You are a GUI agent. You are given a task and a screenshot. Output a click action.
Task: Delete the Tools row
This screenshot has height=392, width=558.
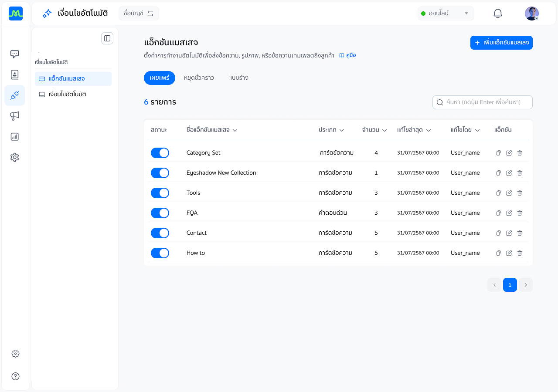point(520,193)
